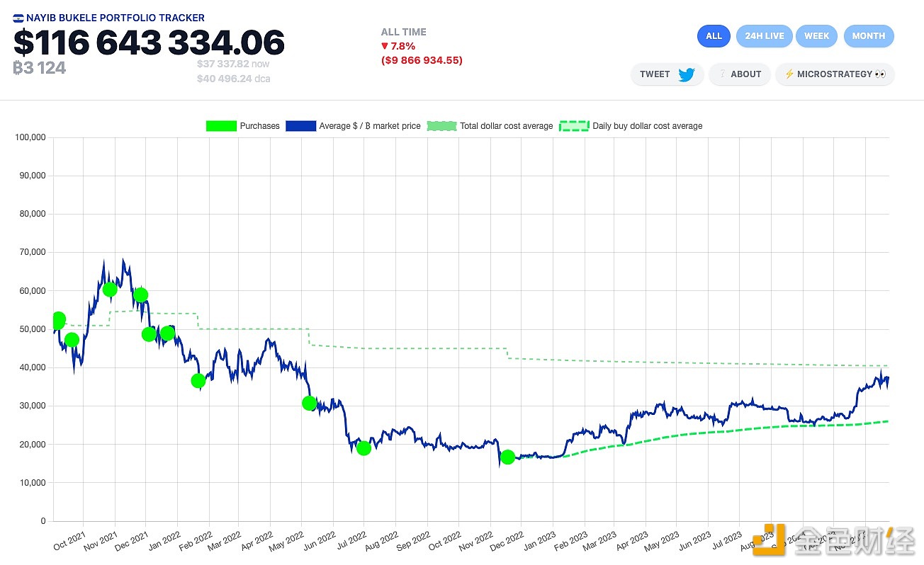Toggle the Daily buy dollar cost average series
Screen dimensions: 924x565
[x=631, y=126]
